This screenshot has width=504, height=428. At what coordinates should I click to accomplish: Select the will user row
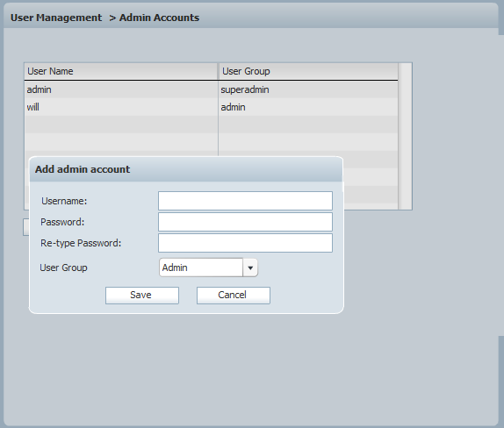click(x=212, y=107)
